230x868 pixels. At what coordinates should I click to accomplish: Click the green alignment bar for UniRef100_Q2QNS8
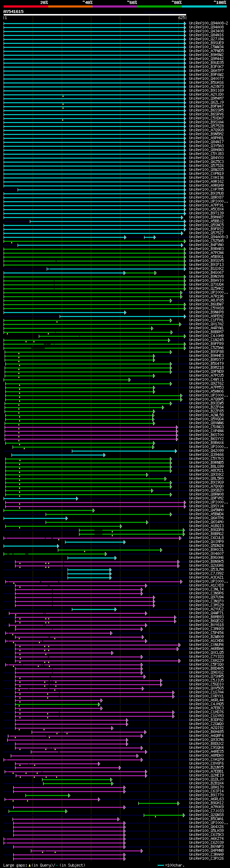click(165, 815)
